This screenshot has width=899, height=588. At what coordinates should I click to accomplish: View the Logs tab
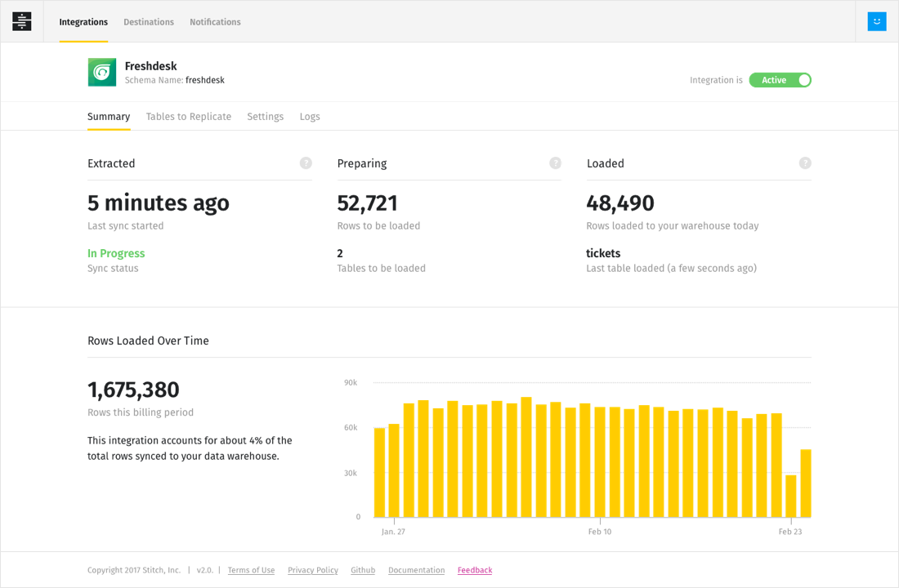click(310, 117)
